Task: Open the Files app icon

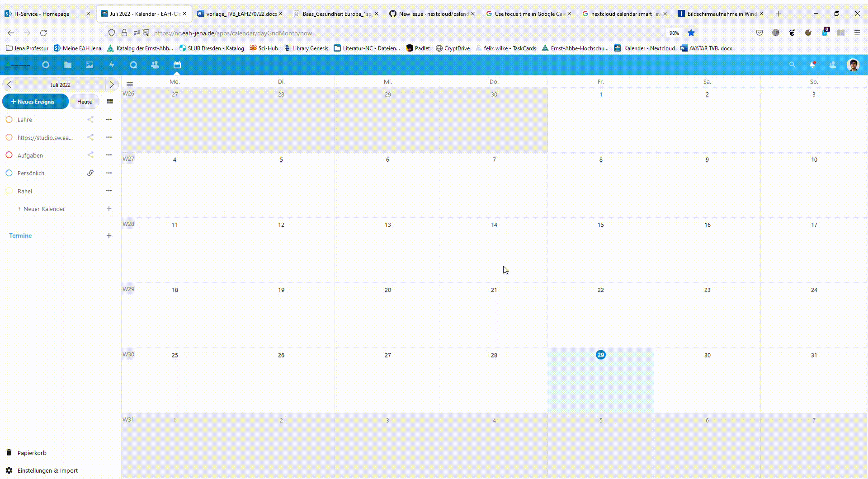Action: pos(67,65)
